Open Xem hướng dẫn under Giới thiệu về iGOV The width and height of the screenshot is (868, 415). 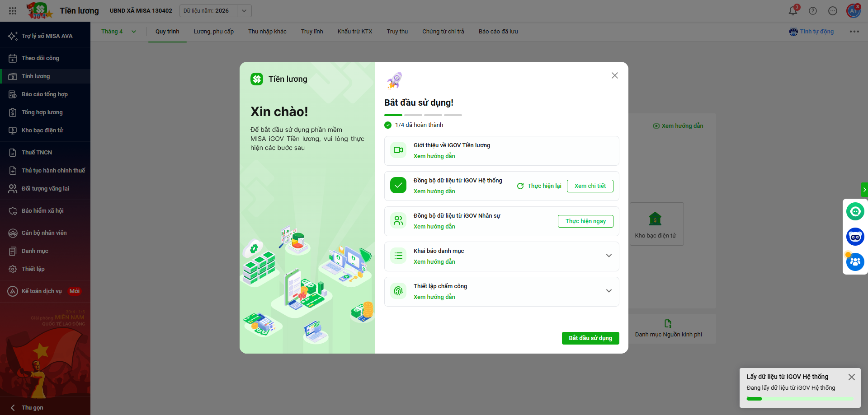point(434,156)
